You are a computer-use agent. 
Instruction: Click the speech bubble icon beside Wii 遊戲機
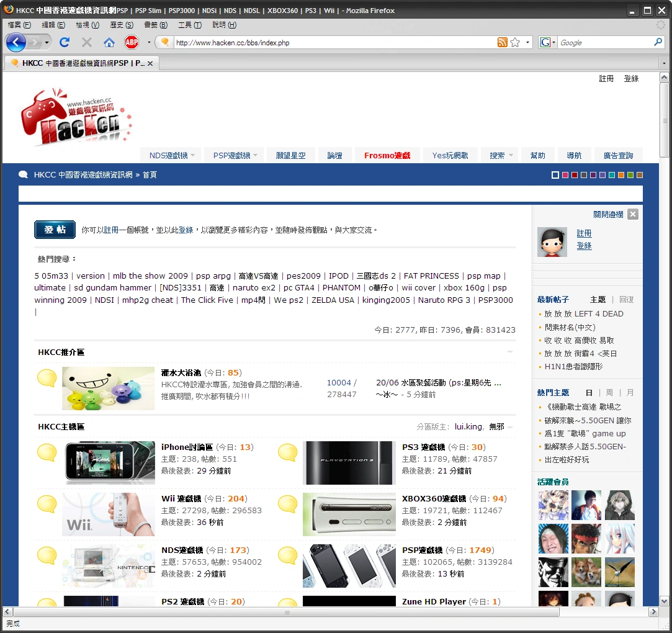click(47, 504)
